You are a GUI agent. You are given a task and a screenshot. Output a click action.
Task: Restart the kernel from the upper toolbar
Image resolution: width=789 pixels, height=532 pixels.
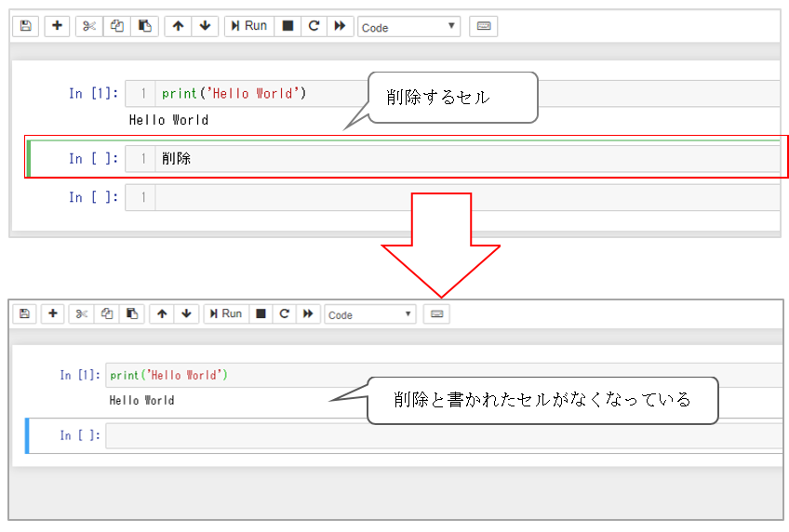[314, 26]
